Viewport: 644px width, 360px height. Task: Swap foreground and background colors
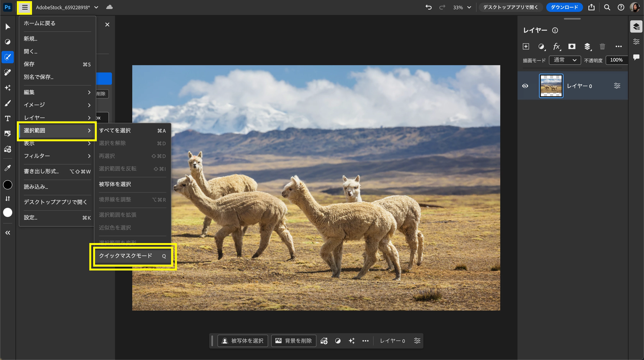click(7, 199)
